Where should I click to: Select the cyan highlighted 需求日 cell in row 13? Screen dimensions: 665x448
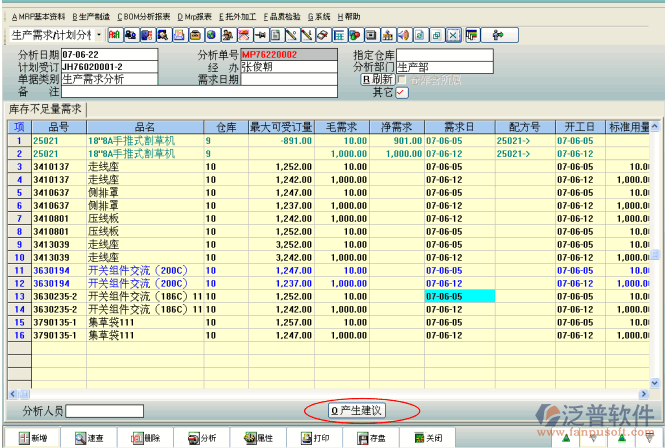[x=458, y=297]
